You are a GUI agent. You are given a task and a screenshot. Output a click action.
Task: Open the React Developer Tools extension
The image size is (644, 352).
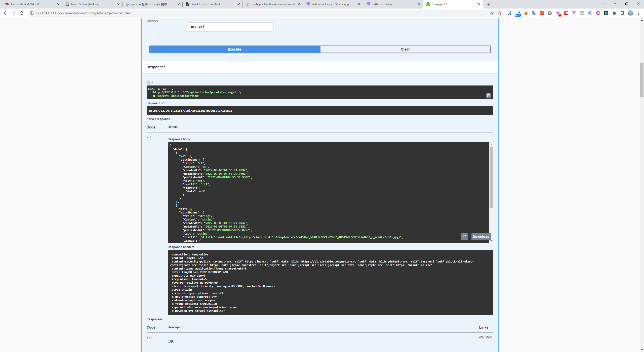coord(606,13)
